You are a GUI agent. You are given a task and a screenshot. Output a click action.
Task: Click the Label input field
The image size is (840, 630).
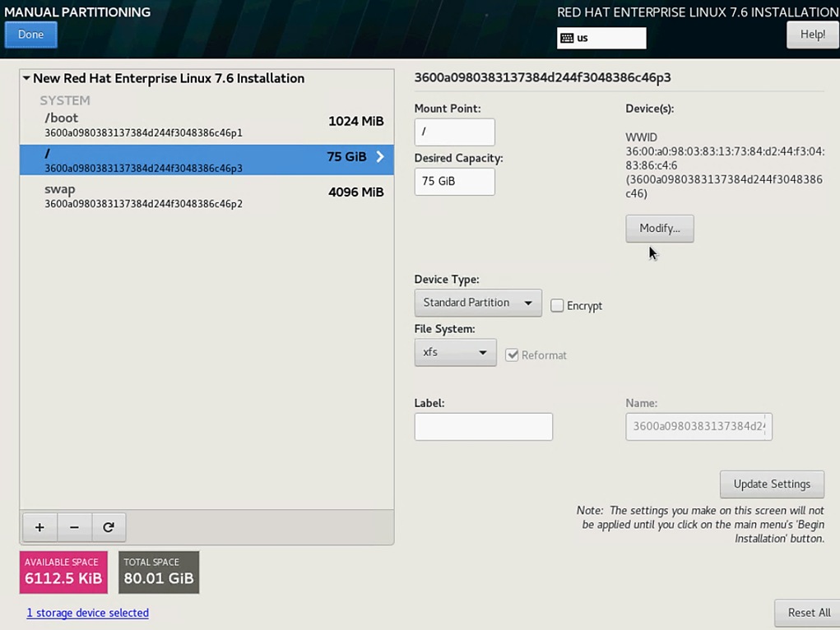[483, 426]
